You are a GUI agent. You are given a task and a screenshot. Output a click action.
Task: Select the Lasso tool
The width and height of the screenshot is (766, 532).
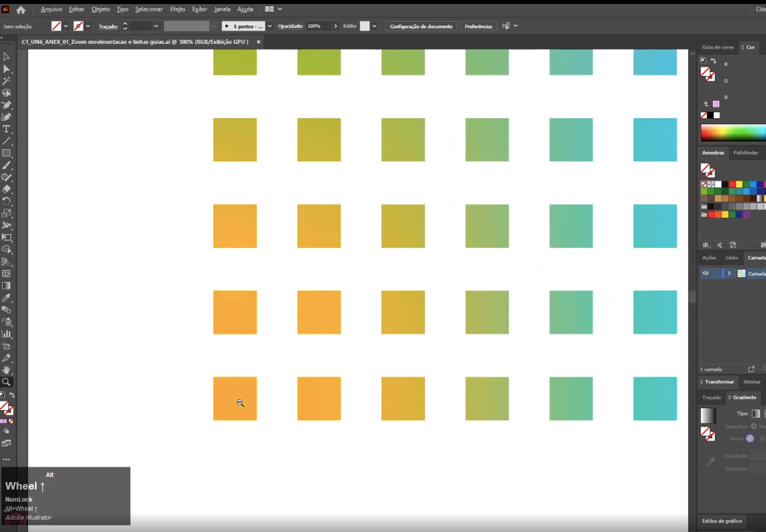(x=7, y=93)
